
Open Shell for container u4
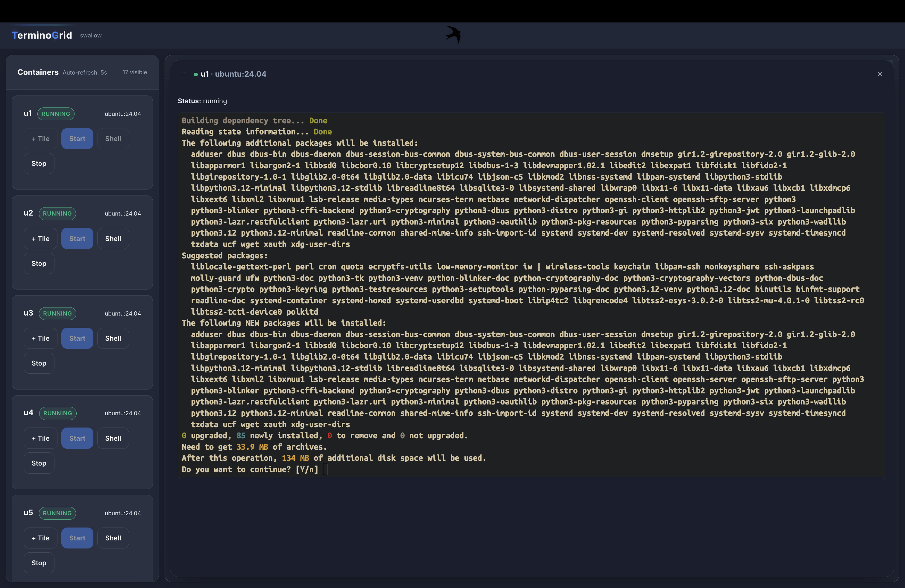(113, 439)
